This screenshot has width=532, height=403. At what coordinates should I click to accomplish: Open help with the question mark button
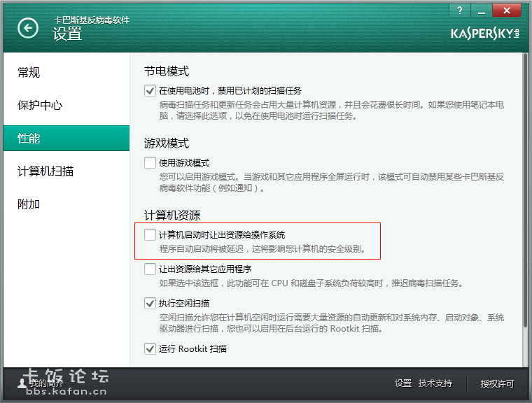pos(460,10)
